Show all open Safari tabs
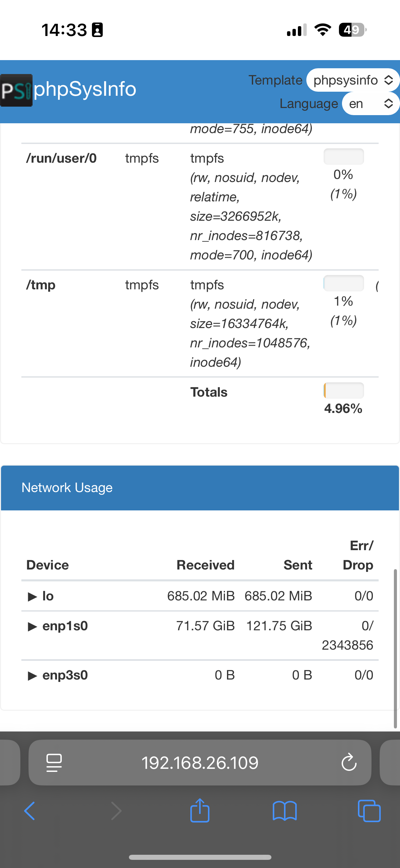Image resolution: width=400 pixels, height=868 pixels. click(x=369, y=811)
